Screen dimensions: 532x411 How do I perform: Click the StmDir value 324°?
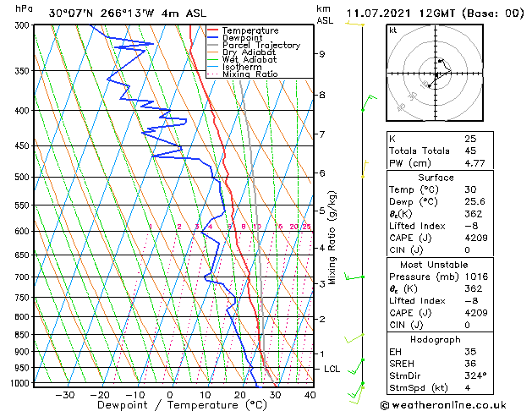[475, 376]
